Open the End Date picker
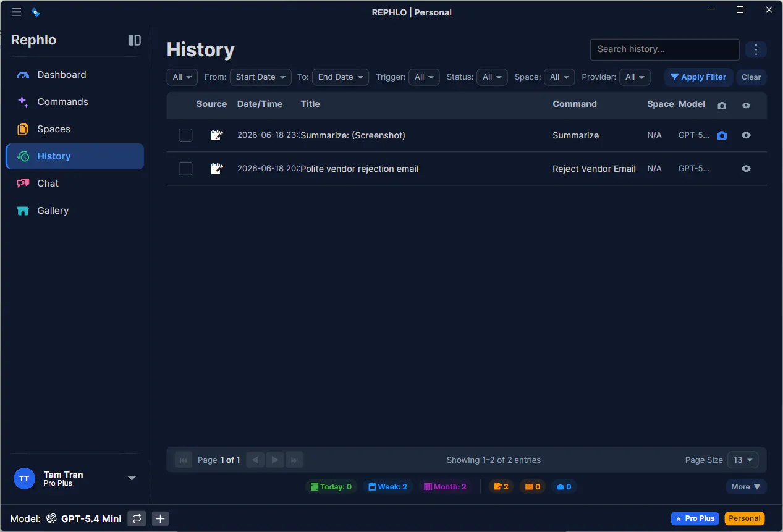Viewport: 783px width, 532px height. coord(341,77)
